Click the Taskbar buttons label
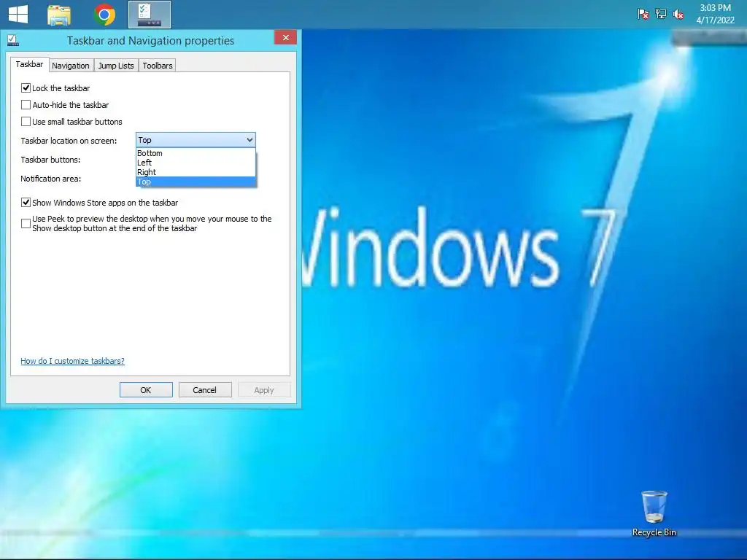 (x=50, y=160)
